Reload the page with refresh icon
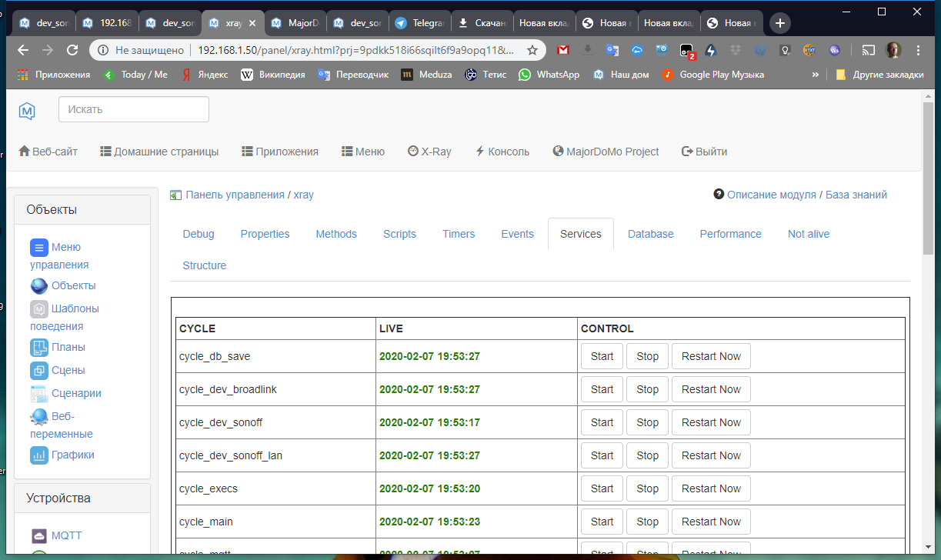This screenshot has width=941, height=560. 72,50
